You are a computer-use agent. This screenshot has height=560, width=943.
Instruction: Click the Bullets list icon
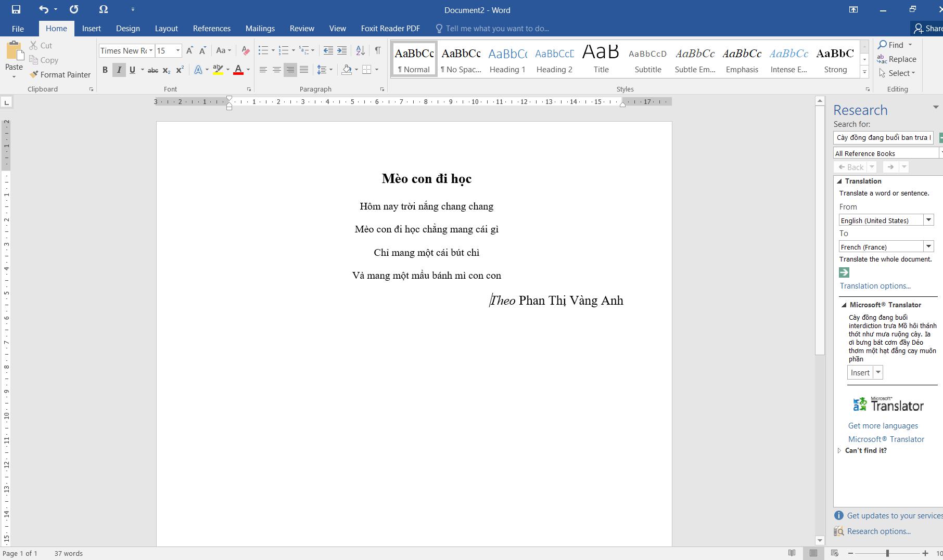click(x=263, y=50)
